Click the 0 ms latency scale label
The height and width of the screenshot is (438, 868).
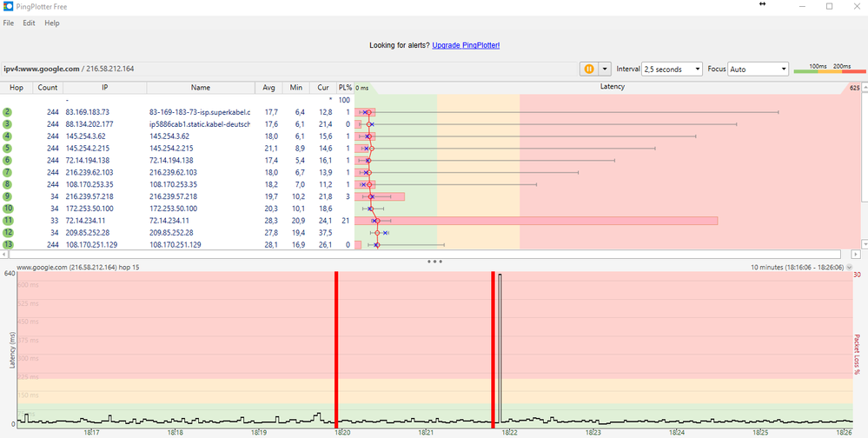coord(361,88)
